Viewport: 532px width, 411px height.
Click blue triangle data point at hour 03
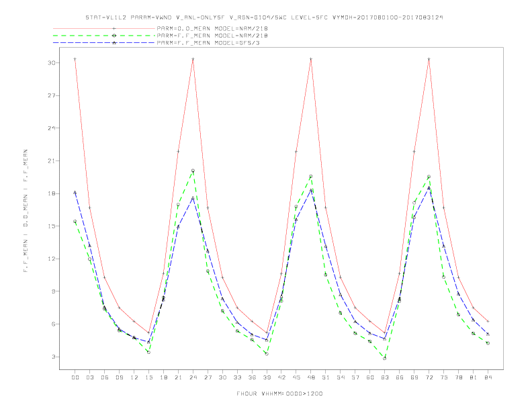coord(89,246)
